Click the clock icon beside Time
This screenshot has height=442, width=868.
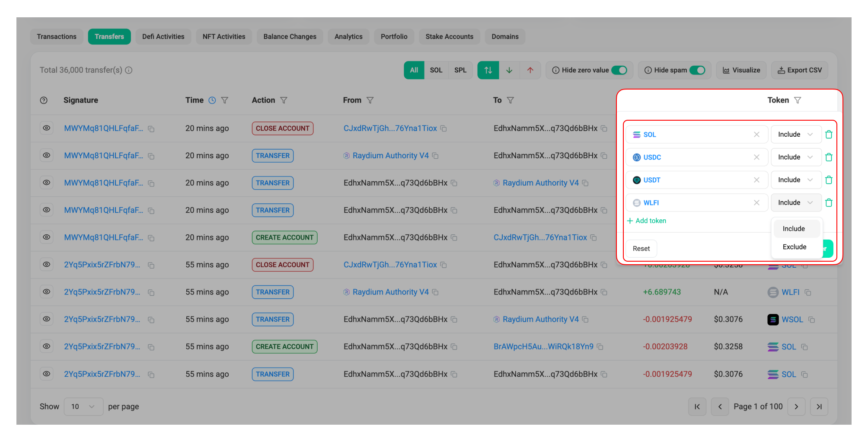tap(212, 100)
